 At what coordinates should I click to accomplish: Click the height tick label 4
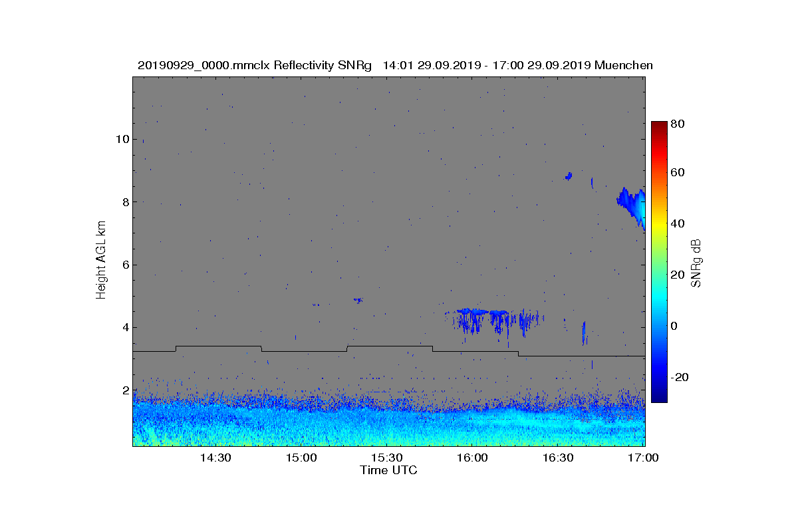[x=124, y=327]
